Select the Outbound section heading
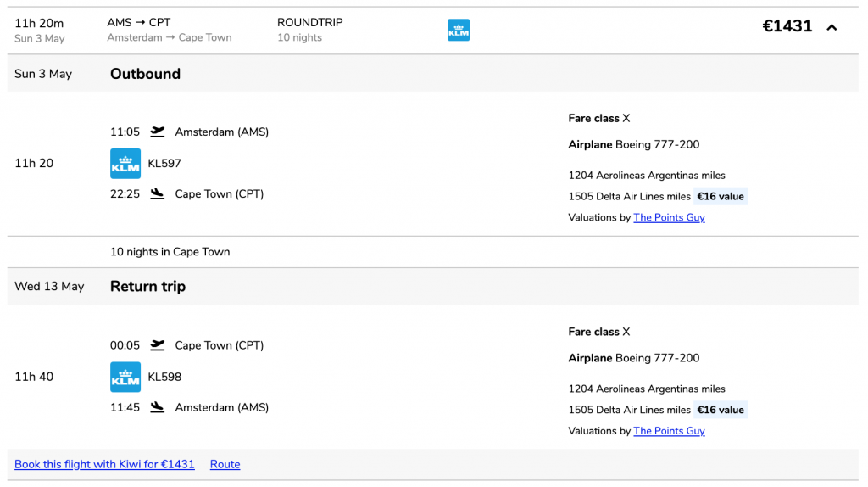The width and height of the screenshot is (868, 487). coord(145,74)
